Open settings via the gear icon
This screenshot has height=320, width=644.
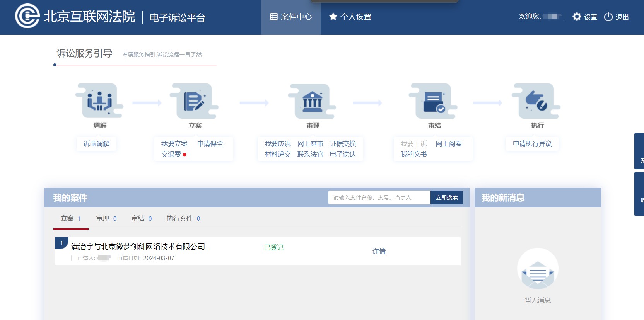coord(577,17)
